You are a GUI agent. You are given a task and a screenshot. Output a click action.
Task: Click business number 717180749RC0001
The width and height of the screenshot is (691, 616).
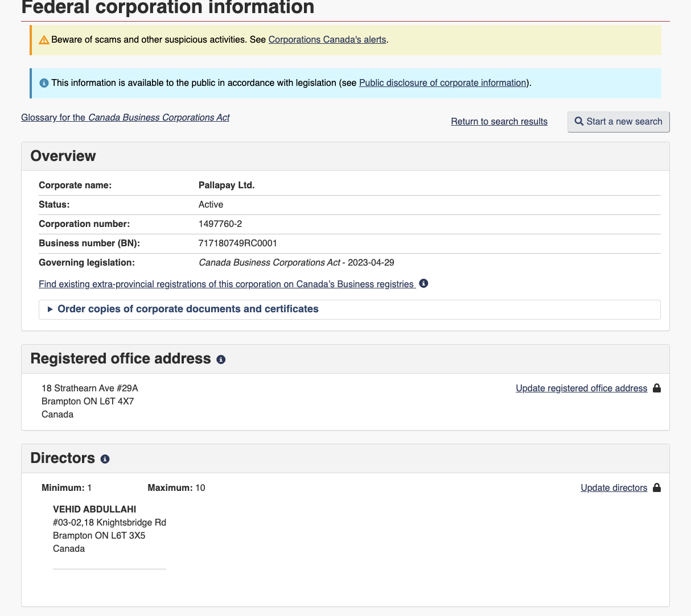[x=238, y=243]
